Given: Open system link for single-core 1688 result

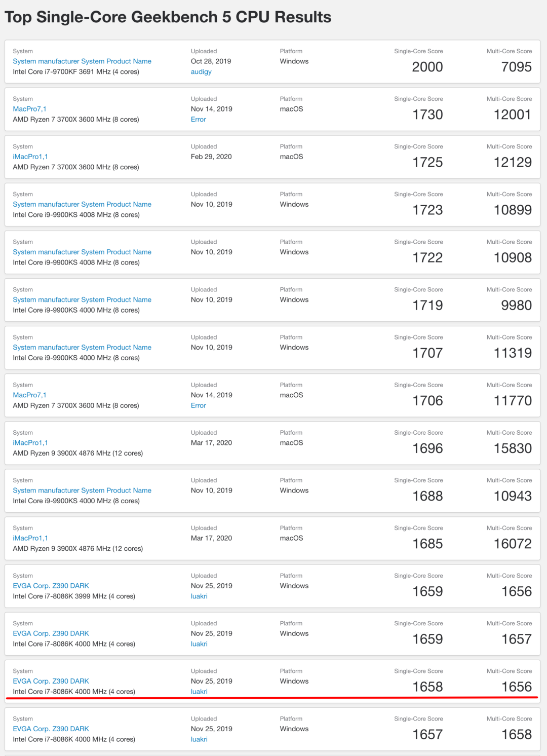Looking at the screenshot, I should click(x=82, y=490).
